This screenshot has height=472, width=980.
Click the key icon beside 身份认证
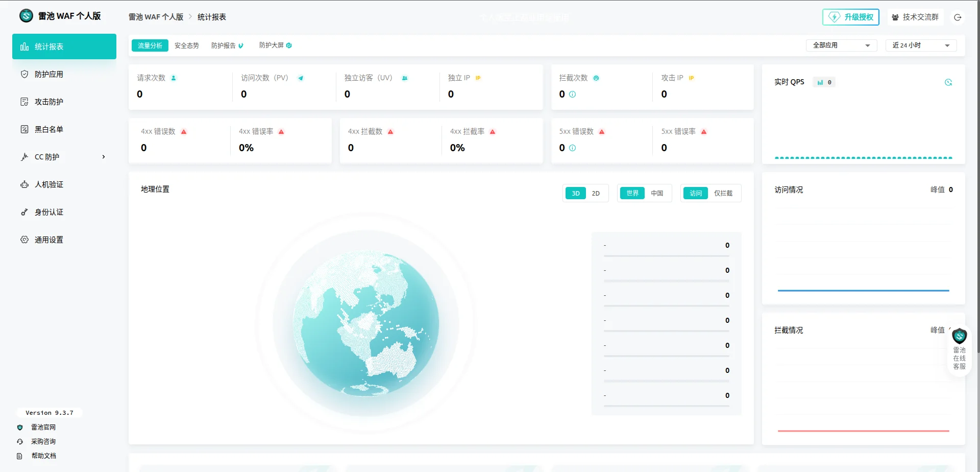(x=24, y=212)
